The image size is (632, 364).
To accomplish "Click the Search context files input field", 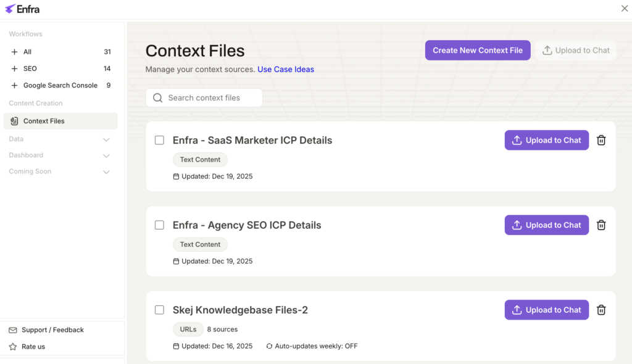I will pyautogui.click(x=210, y=97).
